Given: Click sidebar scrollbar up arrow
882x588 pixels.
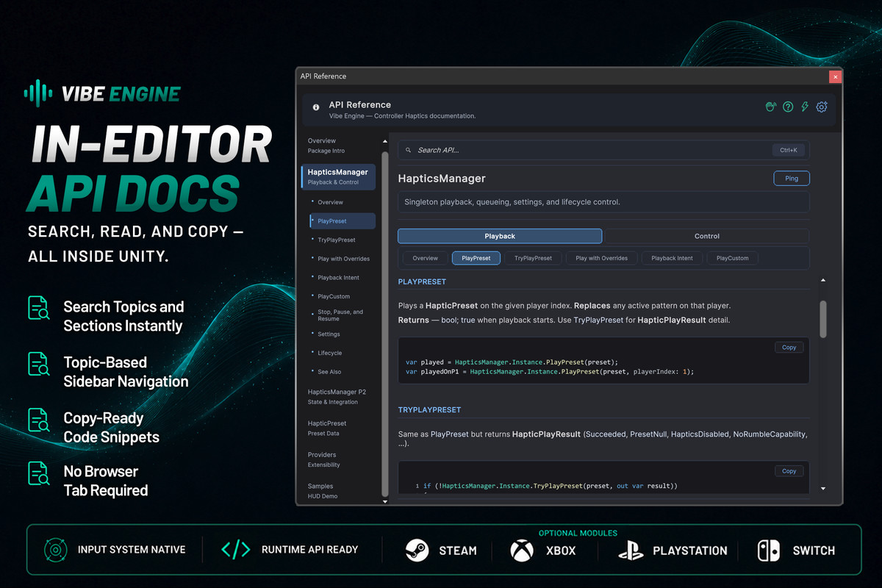Looking at the screenshot, I should pyautogui.click(x=384, y=141).
